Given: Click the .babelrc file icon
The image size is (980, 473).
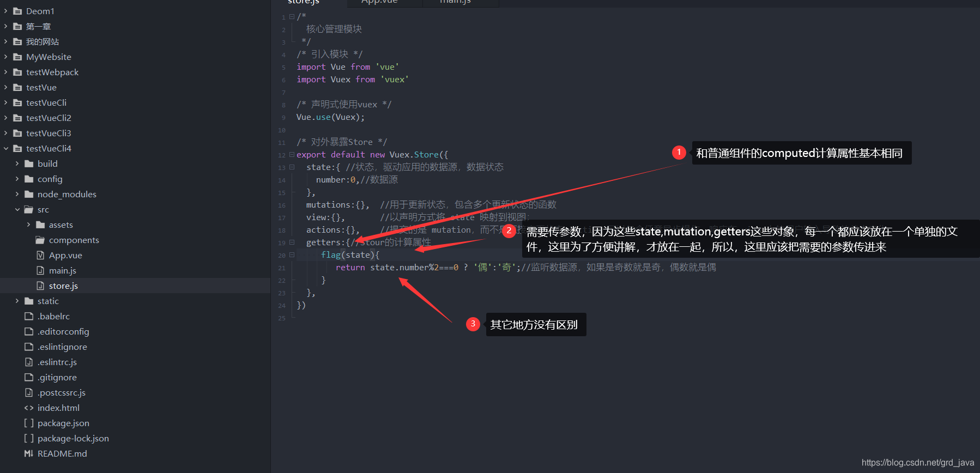Looking at the screenshot, I should 29,316.
